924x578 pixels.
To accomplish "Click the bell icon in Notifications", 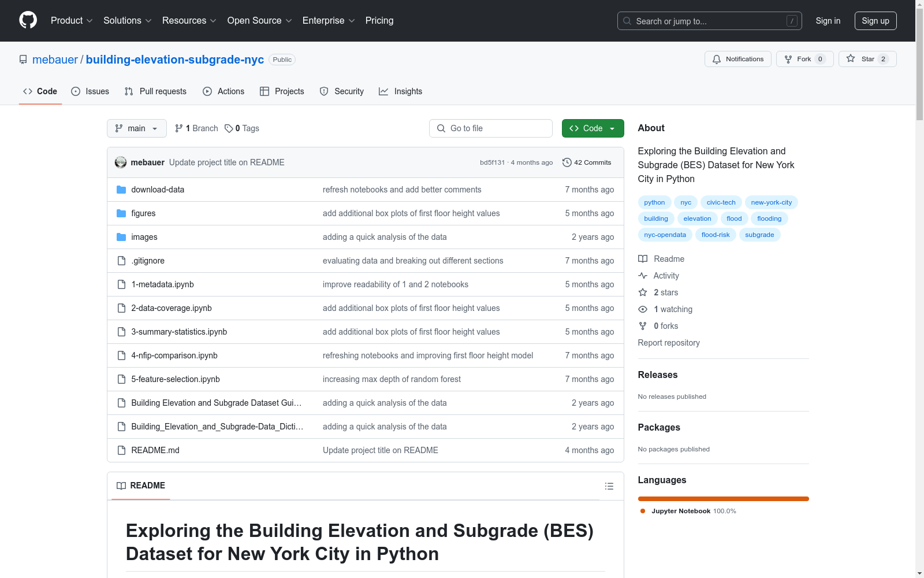I will point(717,59).
